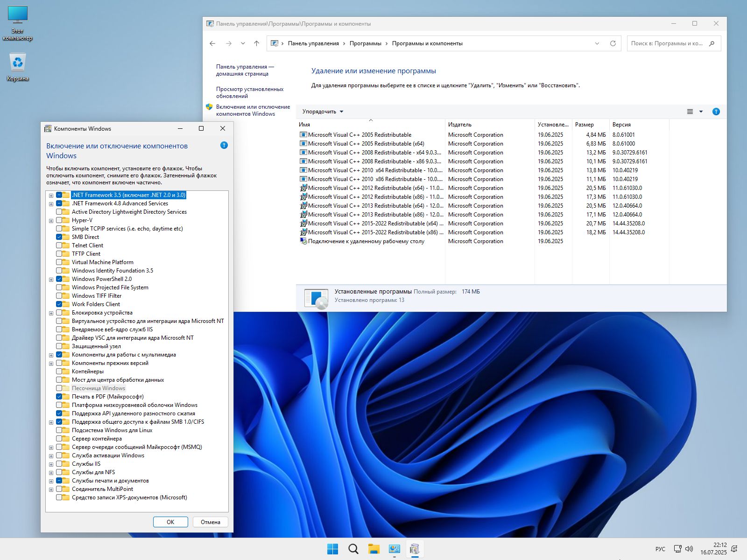747x560 pixels.
Task: Enable Hyper-V checkbox
Action: [59, 220]
